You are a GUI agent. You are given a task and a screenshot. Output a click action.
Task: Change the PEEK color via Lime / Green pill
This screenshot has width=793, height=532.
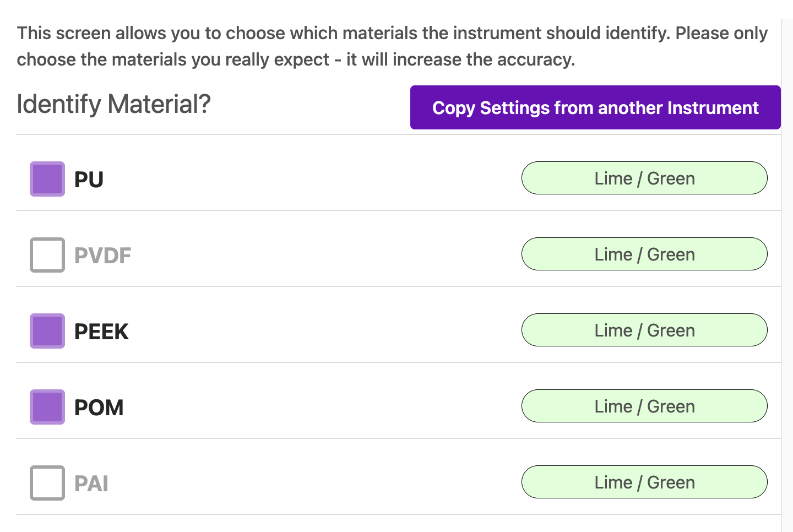click(x=644, y=330)
